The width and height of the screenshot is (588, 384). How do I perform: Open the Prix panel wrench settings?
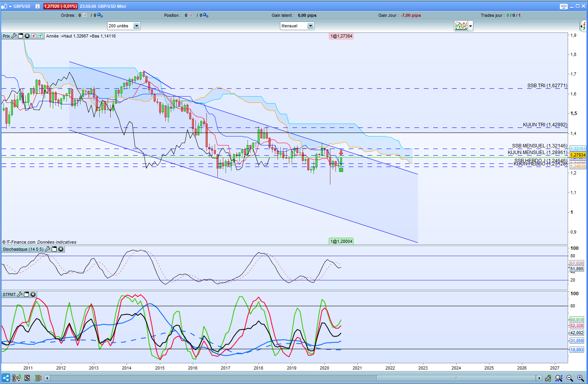(14, 36)
